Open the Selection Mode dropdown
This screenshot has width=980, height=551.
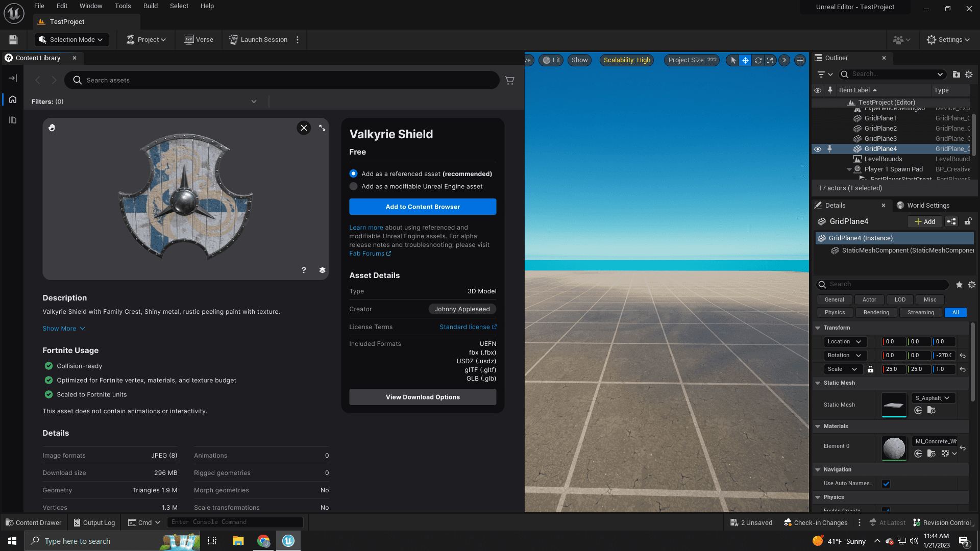72,40
